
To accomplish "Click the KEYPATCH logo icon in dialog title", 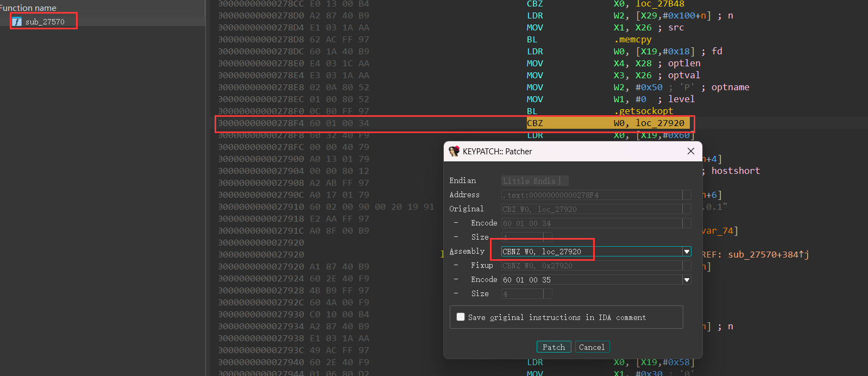I will 454,152.
